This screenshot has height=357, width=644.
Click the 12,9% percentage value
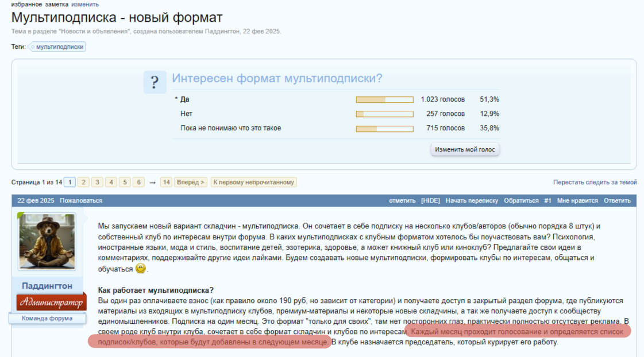pyautogui.click(x=489, y=114)
